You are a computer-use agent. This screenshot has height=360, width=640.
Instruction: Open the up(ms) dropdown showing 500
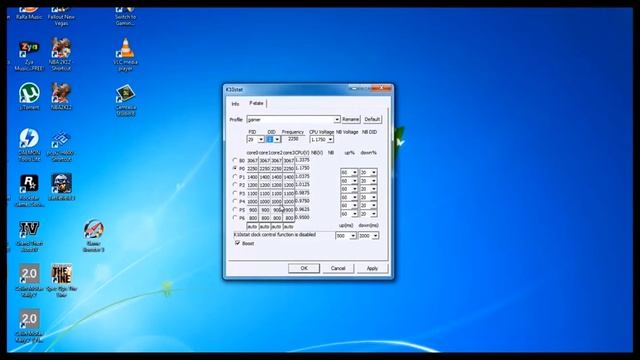tap(346, 236)
